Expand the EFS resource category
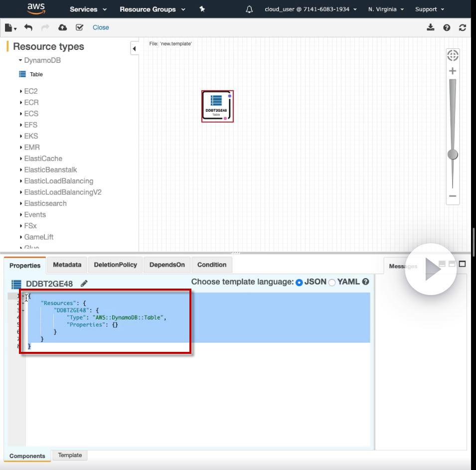The image size is (476, 470). click(28, 125)
